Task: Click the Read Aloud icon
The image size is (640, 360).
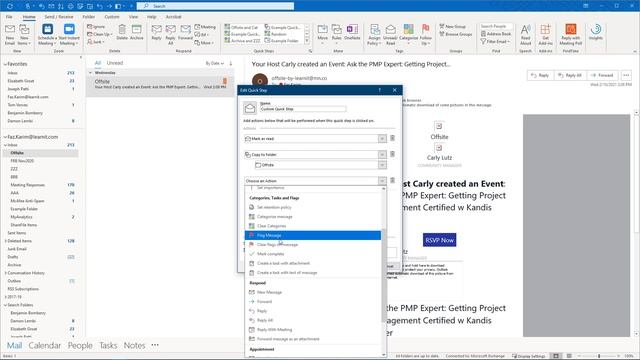Action: pos(526,34)
